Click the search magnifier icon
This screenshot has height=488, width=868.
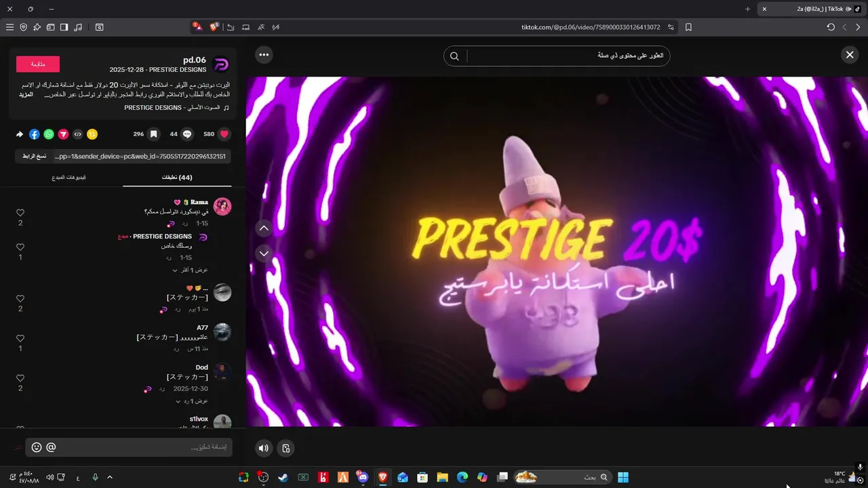point(455,56)
